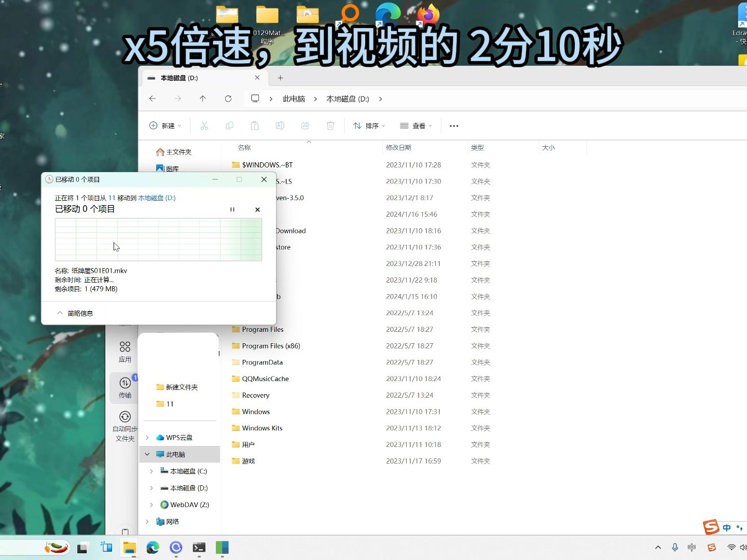Toggle the microphone in the system tray
Viewport: 747px width, 560px height.
(x=674, y=548)
